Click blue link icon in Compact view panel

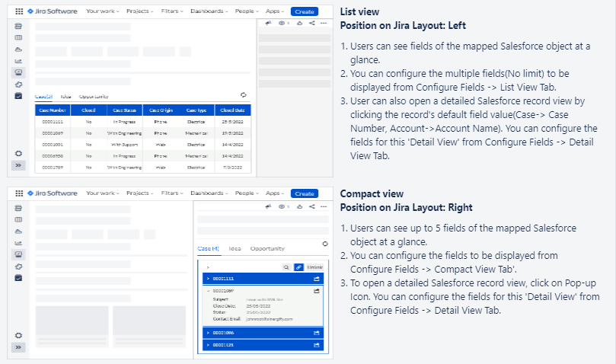click(x=298, y=267)
